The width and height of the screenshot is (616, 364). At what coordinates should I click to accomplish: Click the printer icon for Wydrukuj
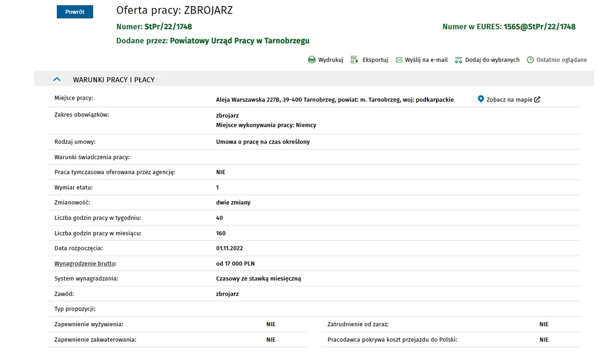(x=312, y=60)
